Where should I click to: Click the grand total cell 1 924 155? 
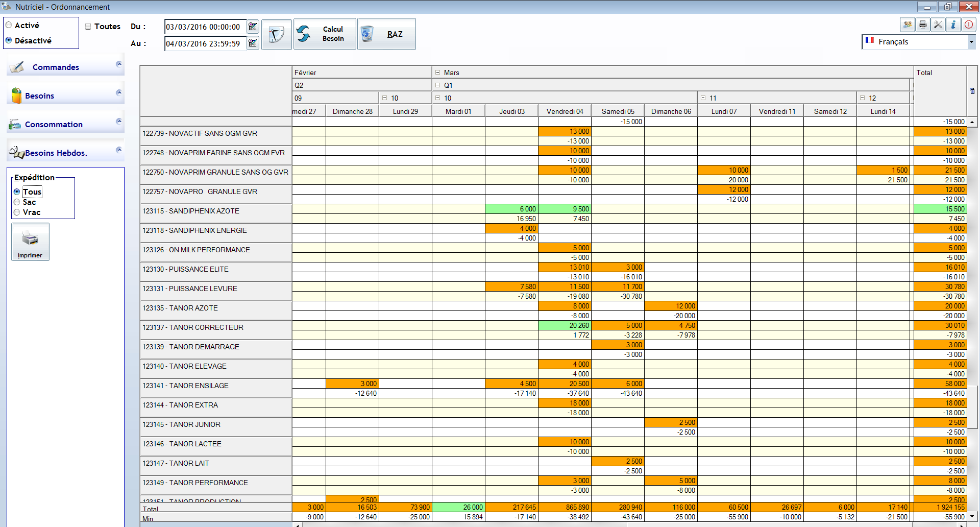(940, 507)
